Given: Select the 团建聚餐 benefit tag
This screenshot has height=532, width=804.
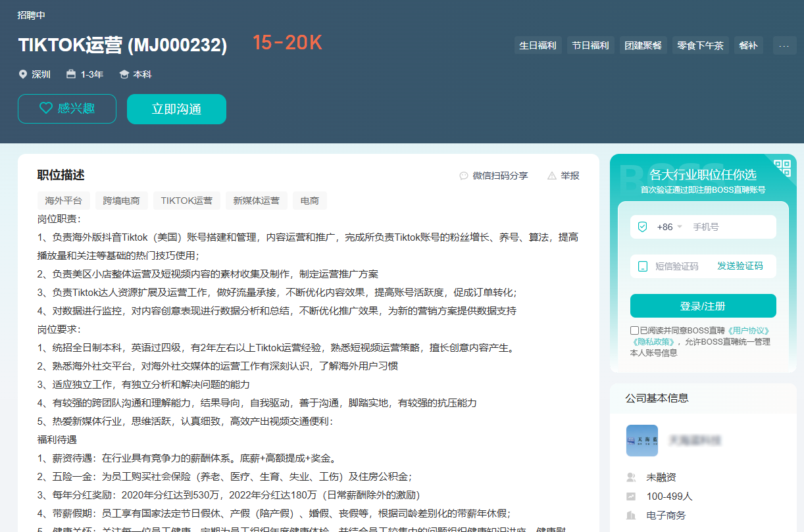Looking at the screenshot, I should (x=643, y=45).
